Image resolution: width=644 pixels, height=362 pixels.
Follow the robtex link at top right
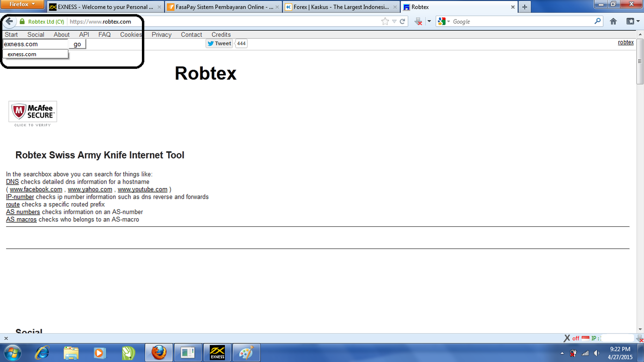pyautogui.click(x=626, y=42)
